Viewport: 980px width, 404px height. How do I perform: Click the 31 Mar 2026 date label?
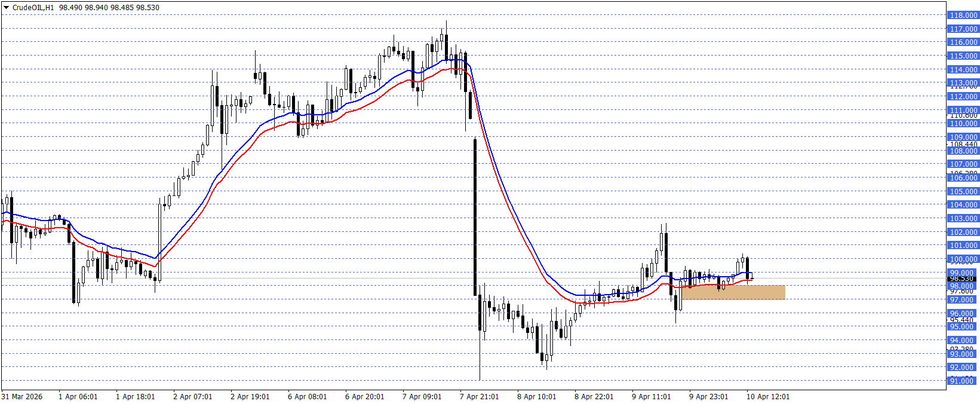tap(22, 397)
